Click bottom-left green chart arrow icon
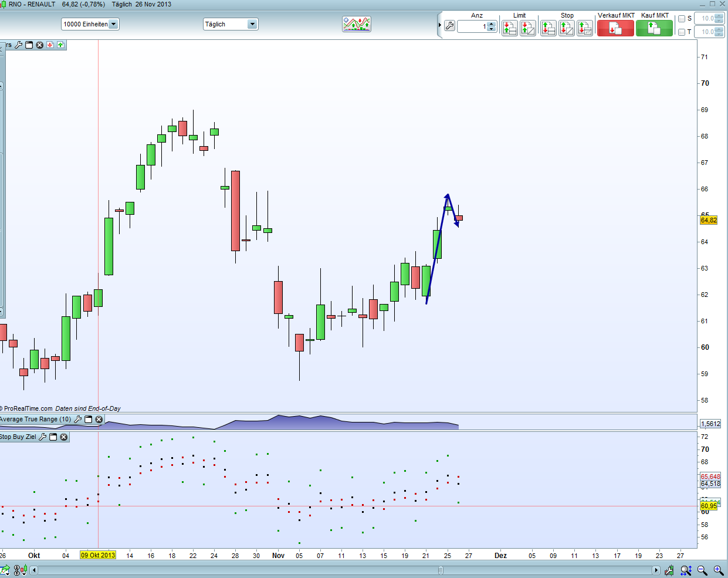Screen dimensions: 728x578 pos(5,570)
